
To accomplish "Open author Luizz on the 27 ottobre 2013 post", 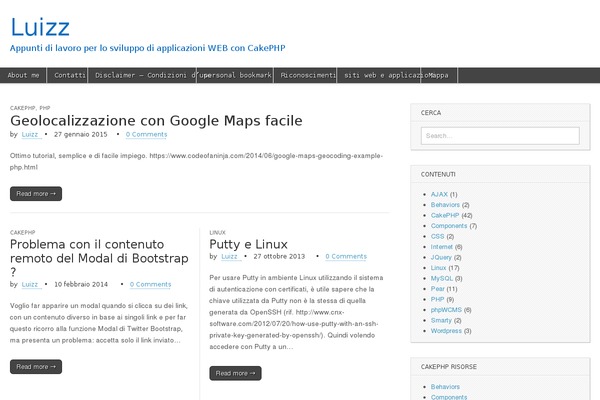I will [229, 256].
